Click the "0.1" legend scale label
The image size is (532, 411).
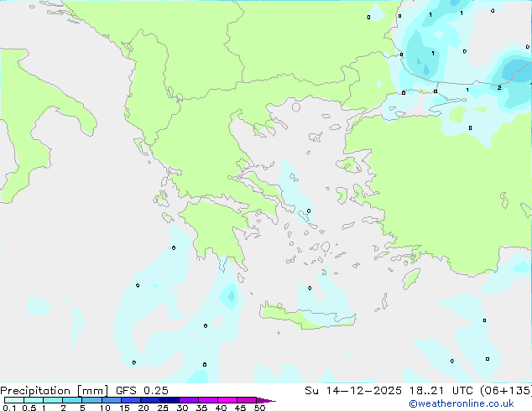point(9,408)
